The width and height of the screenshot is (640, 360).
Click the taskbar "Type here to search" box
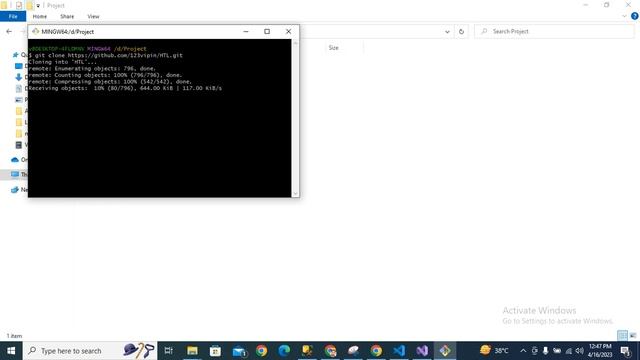pyautogui.click(x=90, y=351)
